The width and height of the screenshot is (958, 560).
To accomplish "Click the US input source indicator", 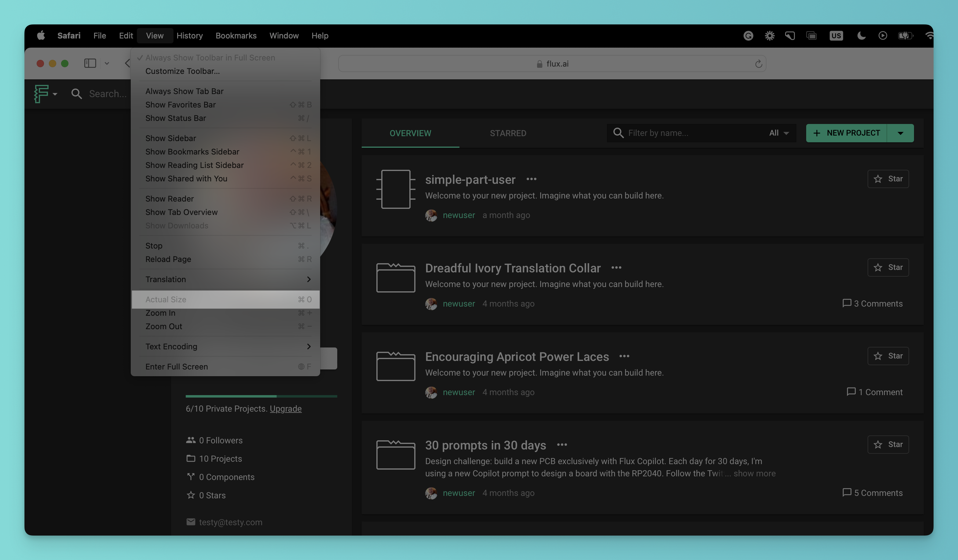I will coord(836,36).
